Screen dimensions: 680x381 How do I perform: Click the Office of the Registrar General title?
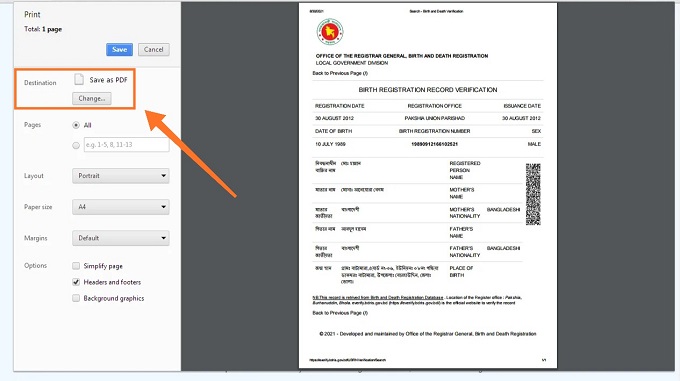(402, 56)
